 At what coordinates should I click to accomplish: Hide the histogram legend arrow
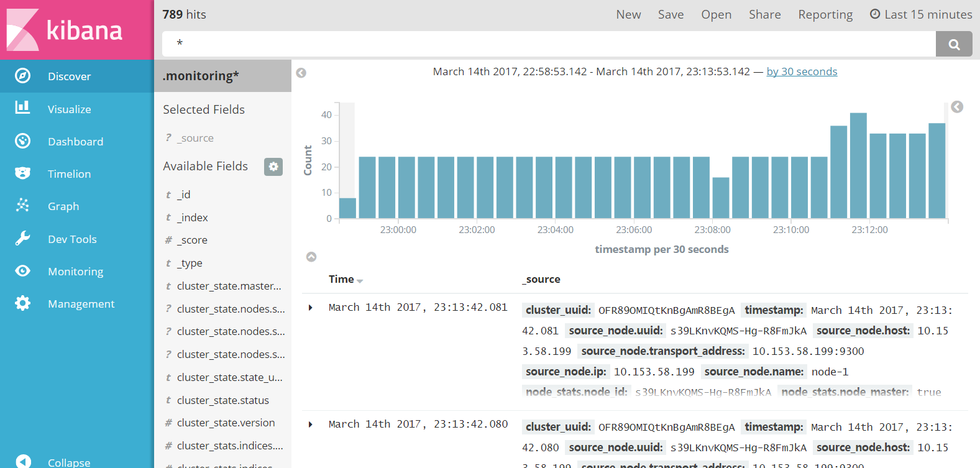pyautogui.click(x=957, y=107)
